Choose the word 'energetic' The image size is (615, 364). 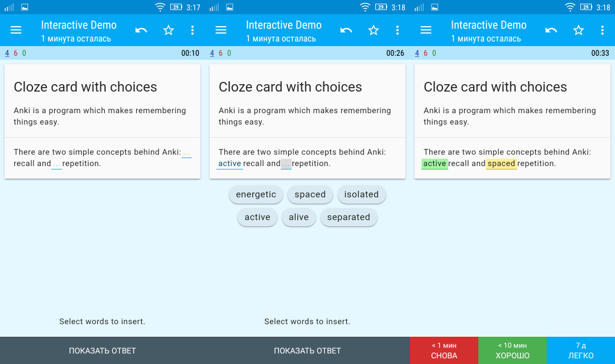coord(256,195)
